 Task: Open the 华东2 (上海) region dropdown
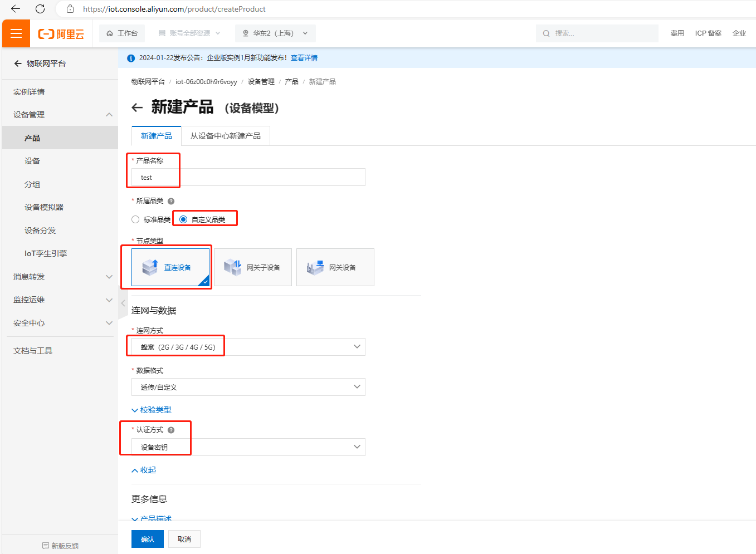click(x=275, y=33)
